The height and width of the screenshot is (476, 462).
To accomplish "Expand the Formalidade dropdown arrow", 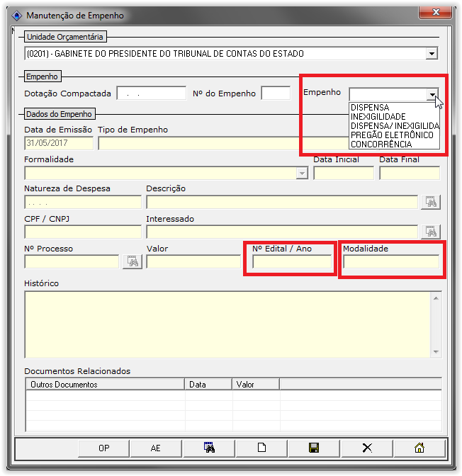I will click(x=302, y=173).
